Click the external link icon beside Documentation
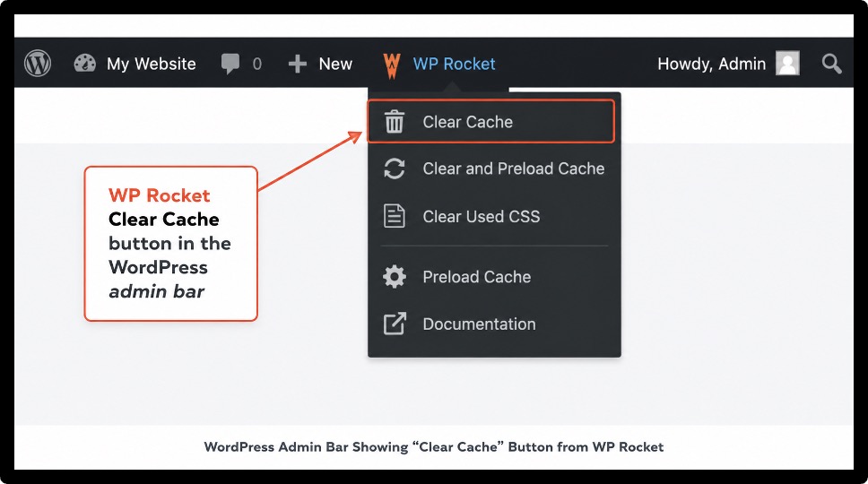868x484 pixels. pos(395,324)
